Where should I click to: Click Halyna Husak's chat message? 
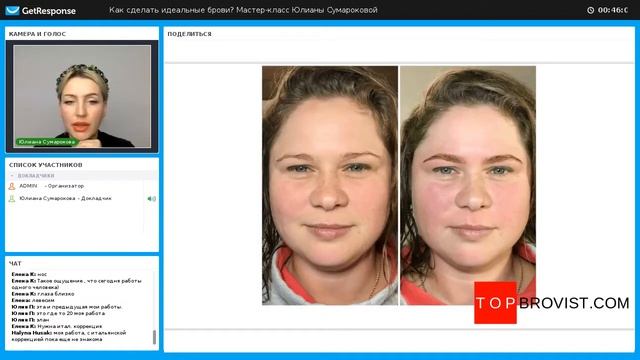pyautogui.click(x=69, y=336)
